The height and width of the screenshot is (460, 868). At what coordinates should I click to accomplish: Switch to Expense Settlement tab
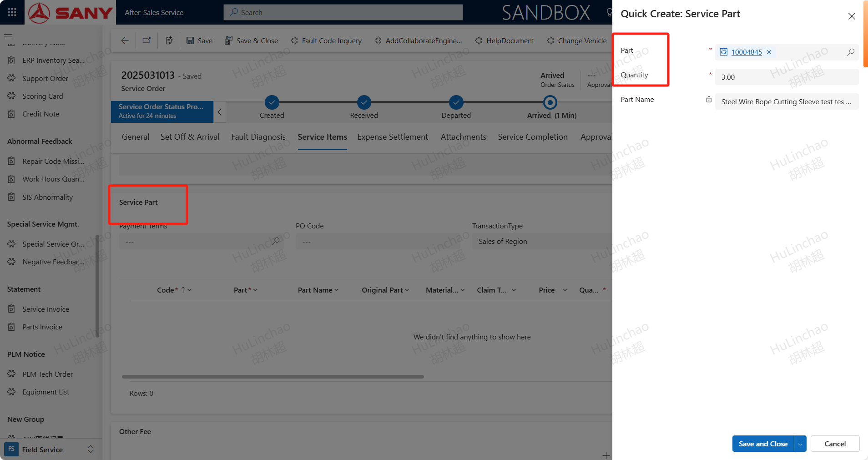tap(393, 137)
